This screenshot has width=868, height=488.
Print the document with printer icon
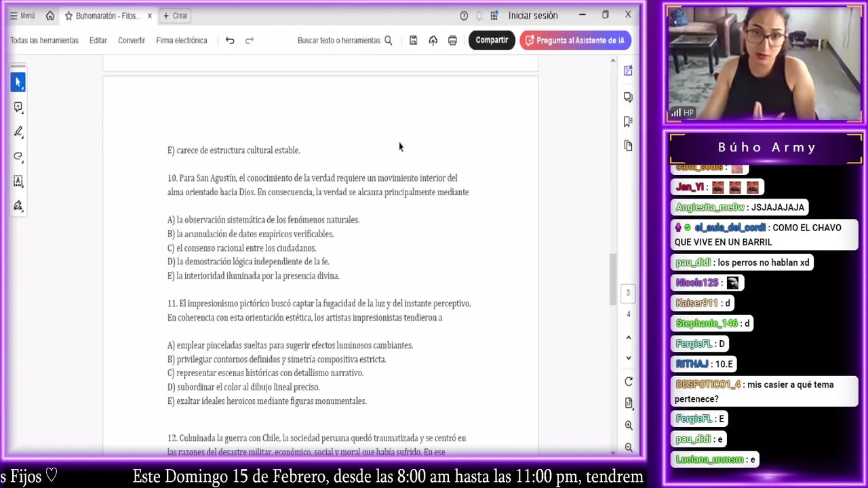[452, 41]
